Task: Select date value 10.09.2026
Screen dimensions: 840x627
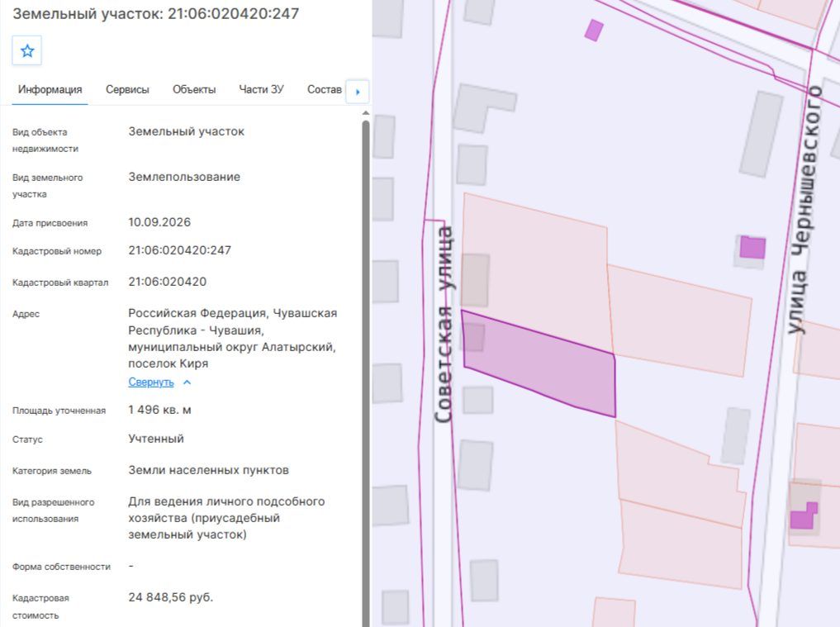Action: pos(159,222)
